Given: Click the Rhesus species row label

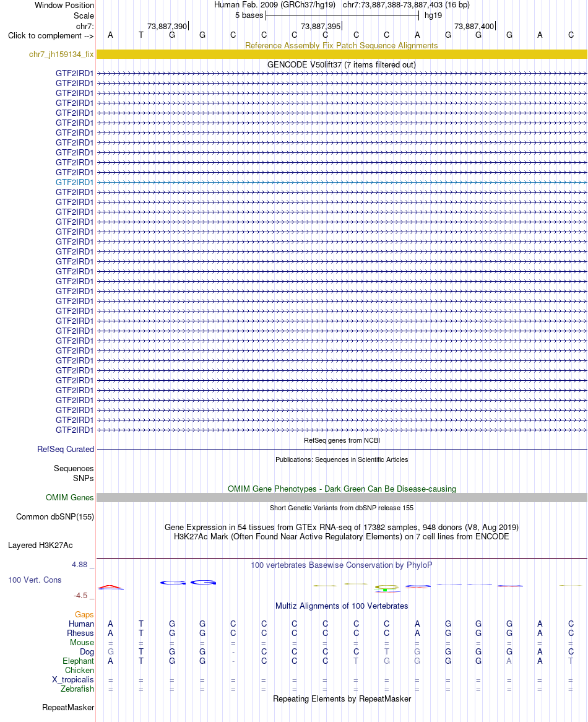Looking at the screenshot, I should coord(80,633).
